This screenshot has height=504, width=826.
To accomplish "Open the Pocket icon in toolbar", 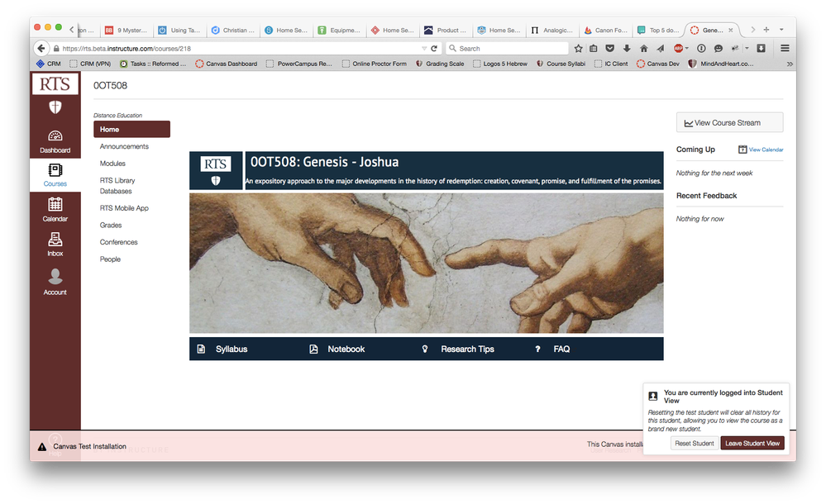I will point(610,49).
